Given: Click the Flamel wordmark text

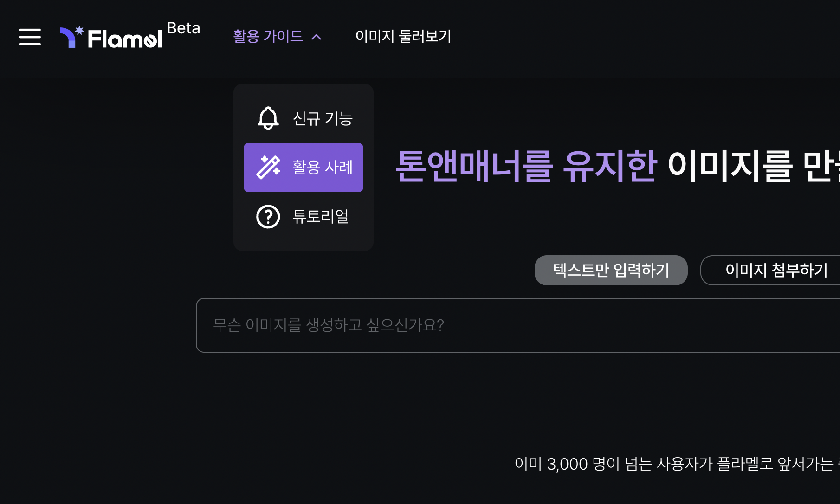Looking at the screenshot, I should click(x=125, y=39).
